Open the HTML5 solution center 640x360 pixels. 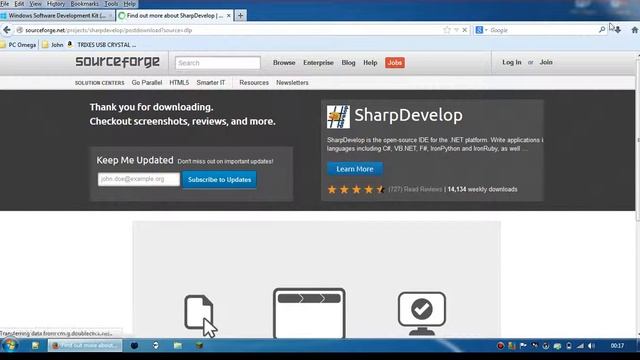coord(179,82)
